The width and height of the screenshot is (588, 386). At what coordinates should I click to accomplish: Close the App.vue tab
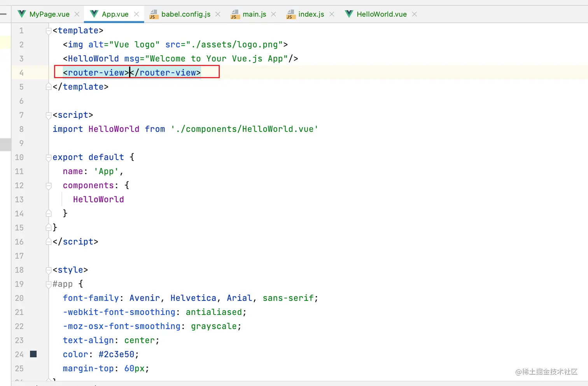click(x=136, y=14)
